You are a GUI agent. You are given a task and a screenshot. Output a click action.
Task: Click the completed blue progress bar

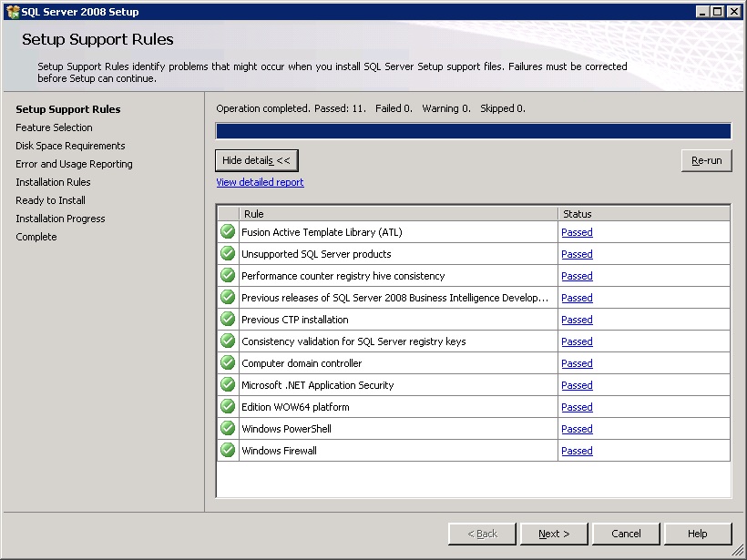[x=474, y=131]
